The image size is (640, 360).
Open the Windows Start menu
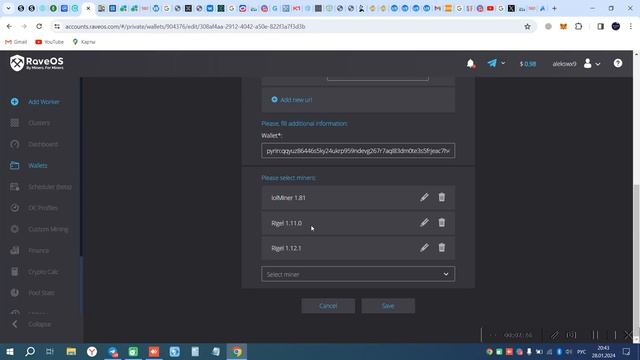pyautogui.click(x=9, y=351)
